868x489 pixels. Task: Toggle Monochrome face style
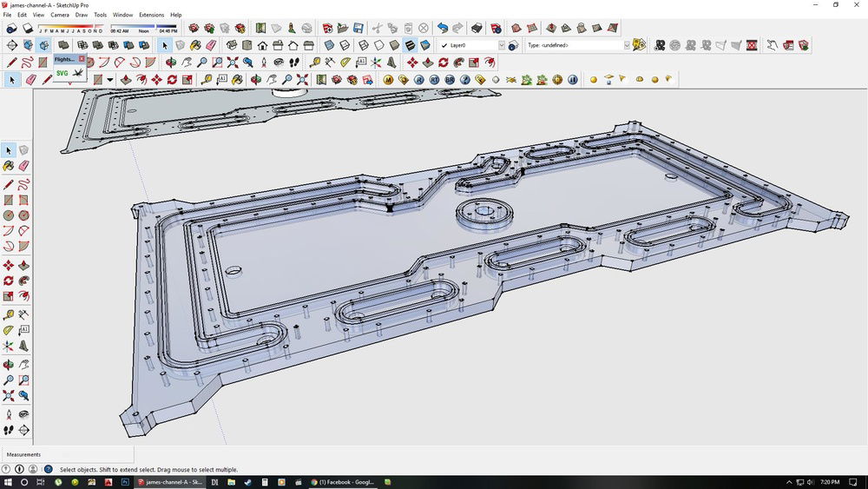tap(424, 45)
